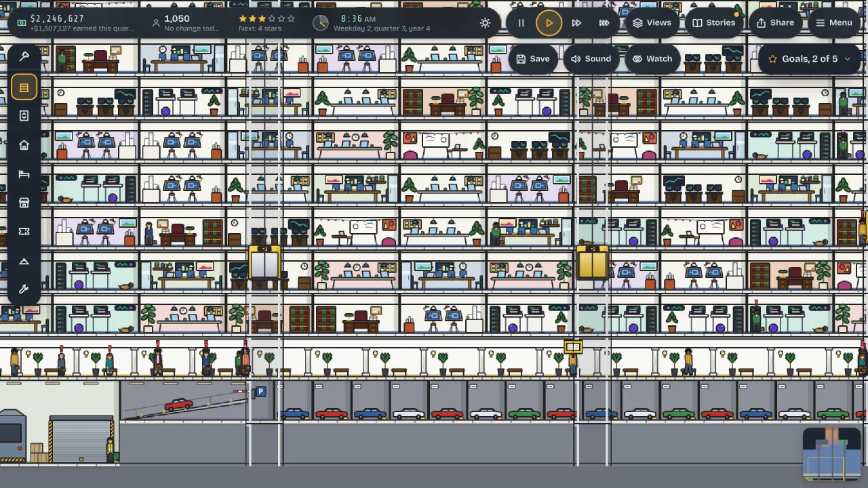Click the loading dock shutter door
The height and width of the screenshot is (488, 868).
tap(81, 441)
